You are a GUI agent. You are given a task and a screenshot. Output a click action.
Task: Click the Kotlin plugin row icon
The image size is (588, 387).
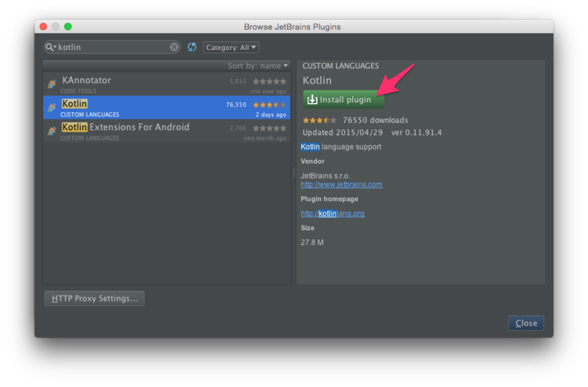[x=51, y=107]
